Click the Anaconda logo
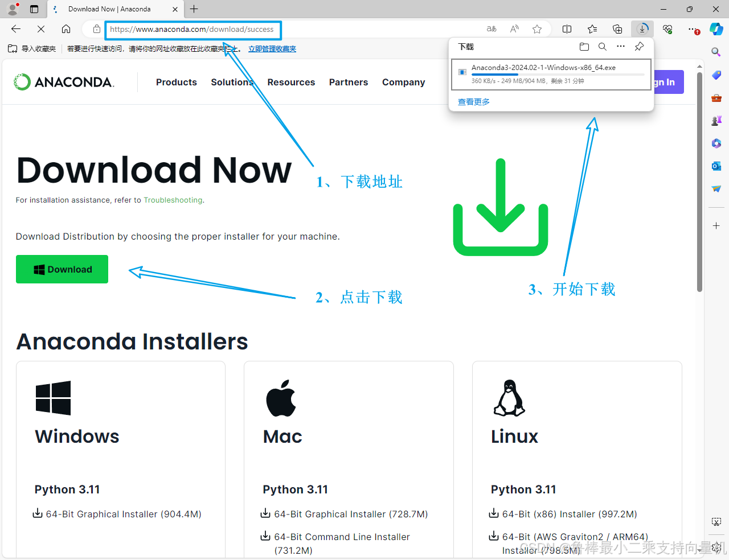 click(x=64, y=82)
